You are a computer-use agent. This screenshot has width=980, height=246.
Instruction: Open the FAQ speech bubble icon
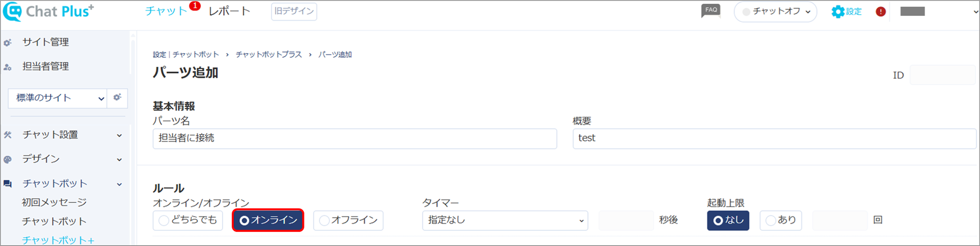710,11
